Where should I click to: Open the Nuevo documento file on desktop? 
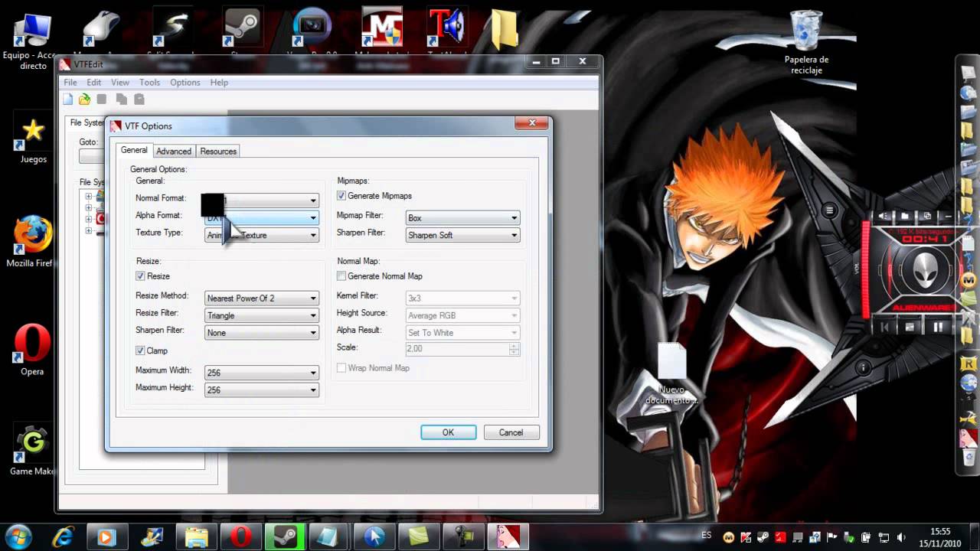click(671, 373)
